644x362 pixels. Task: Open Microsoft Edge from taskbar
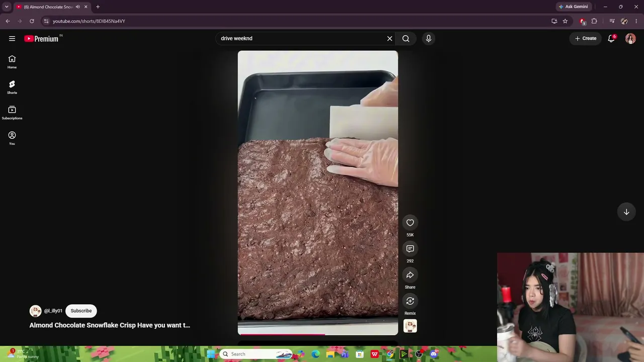tap(315, 354)
